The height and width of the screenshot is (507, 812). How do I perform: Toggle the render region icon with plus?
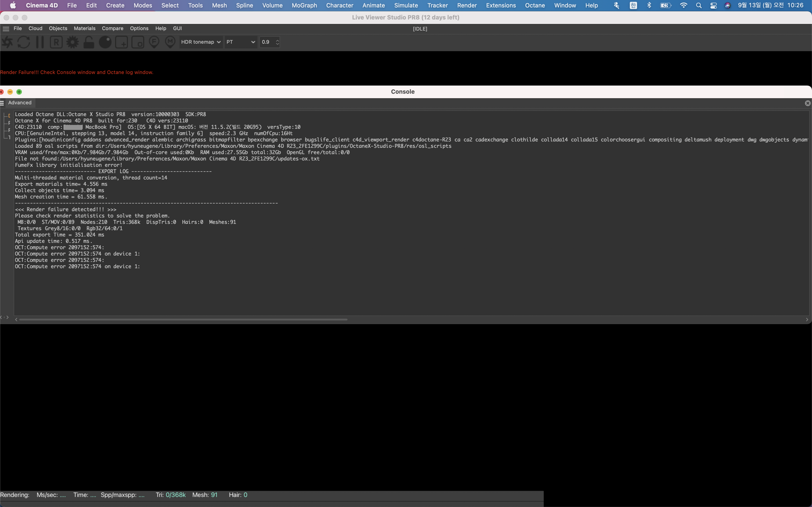coord(121,42)
